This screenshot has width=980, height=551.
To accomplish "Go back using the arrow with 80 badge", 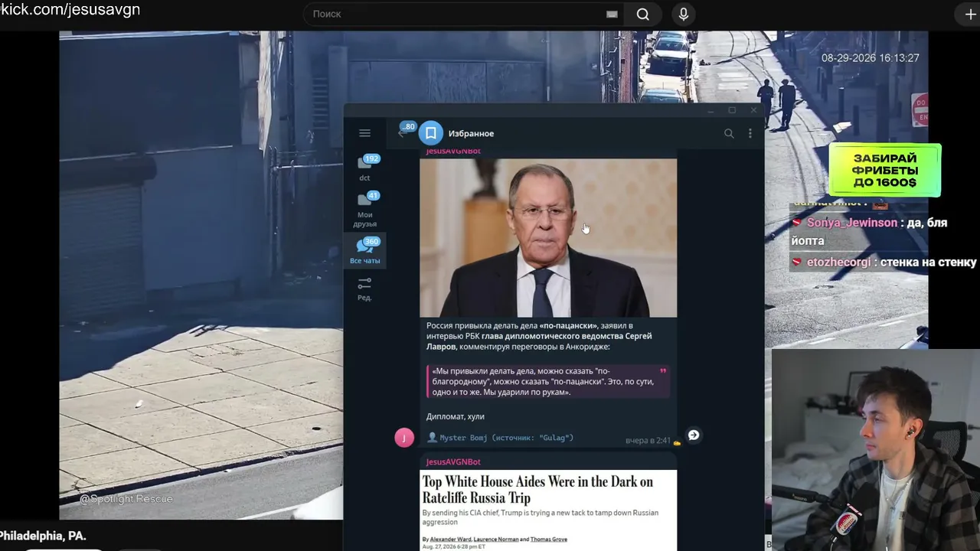I will coord(403,132).
